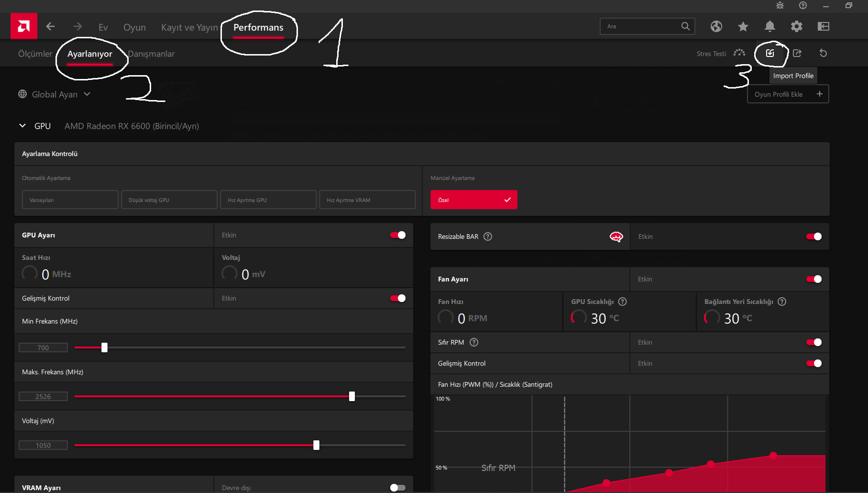Image resolution: width=868 pixels, height=493 pixels.
Task: Toggle GPU Gelişmiş Kontrol above Min Frekans
Action: coord(398,298)
